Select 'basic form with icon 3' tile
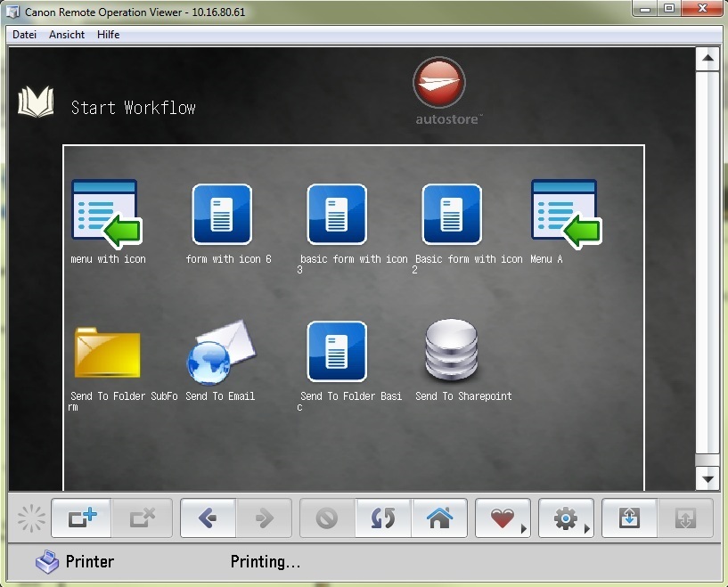This screenshot has height=587, width=728. tap(337, 214)
